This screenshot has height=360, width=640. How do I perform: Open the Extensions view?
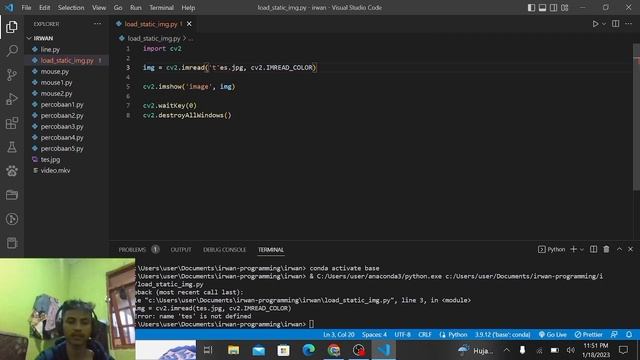[x=12, y=123]
